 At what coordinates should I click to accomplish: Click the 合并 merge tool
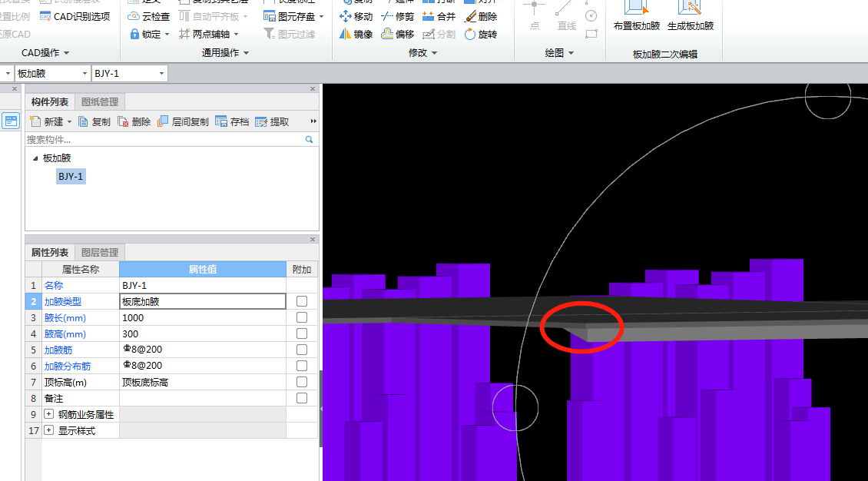click(439, 17)
